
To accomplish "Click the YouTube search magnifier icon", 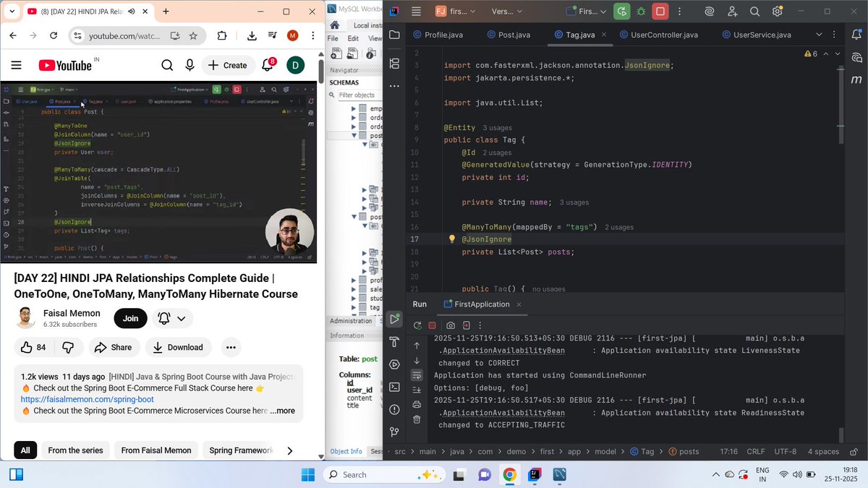I will tap(167, 65).
